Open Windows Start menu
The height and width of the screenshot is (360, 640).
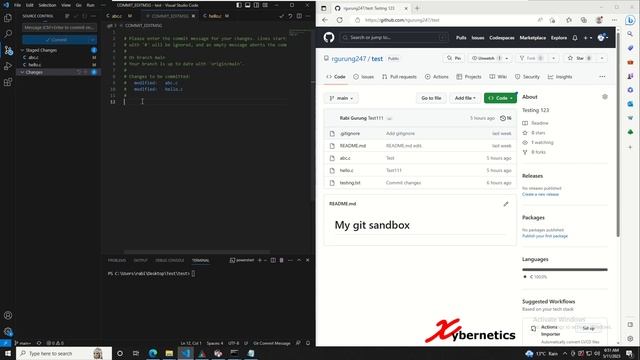8,353
